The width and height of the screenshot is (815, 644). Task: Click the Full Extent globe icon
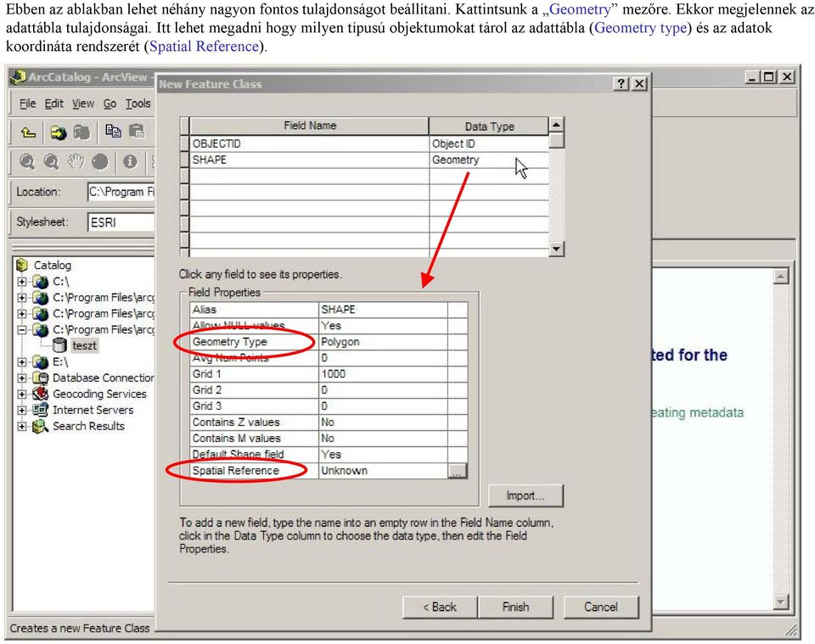[x=100, y=162]
